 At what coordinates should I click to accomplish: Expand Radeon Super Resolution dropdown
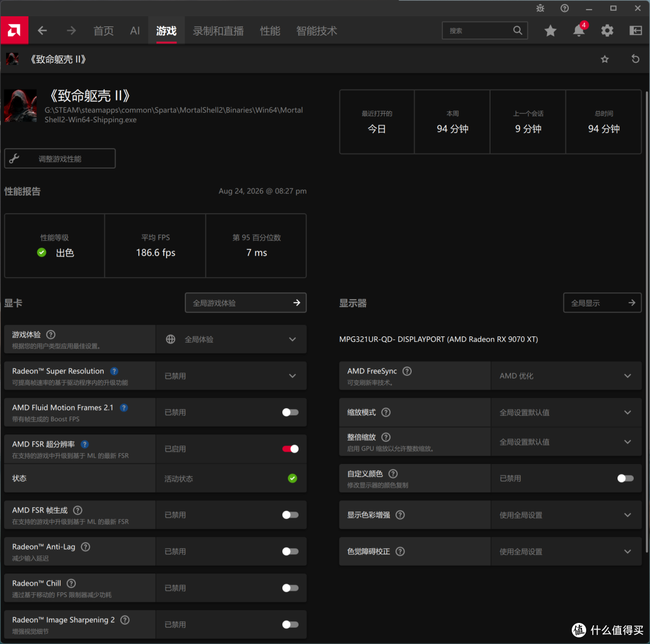[x=231, y=376]
